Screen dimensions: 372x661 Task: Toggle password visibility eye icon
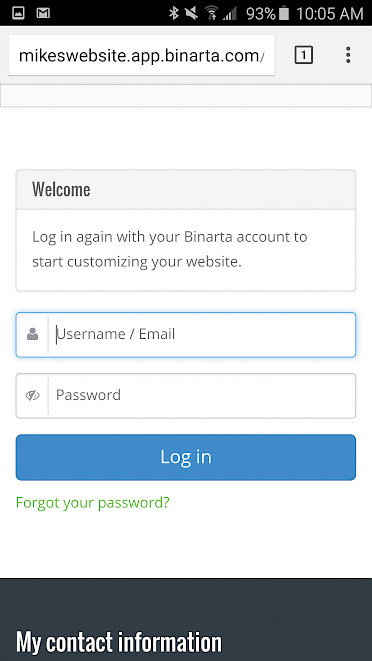pos(32,395)
